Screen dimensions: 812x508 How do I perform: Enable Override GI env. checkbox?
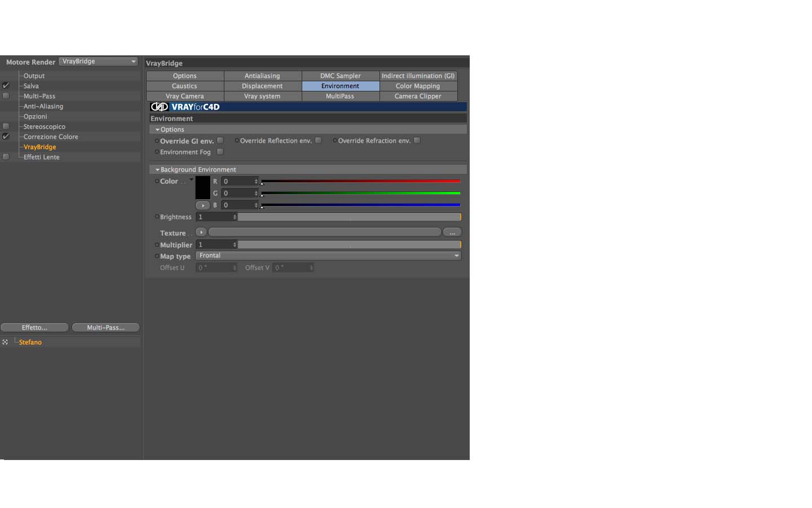[x=220, y=141]
